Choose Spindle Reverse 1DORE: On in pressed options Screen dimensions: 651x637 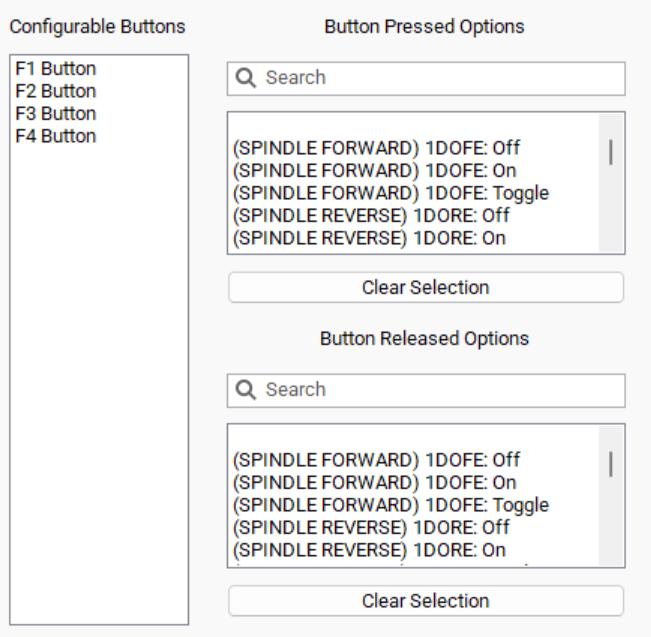tap(369, 238)
